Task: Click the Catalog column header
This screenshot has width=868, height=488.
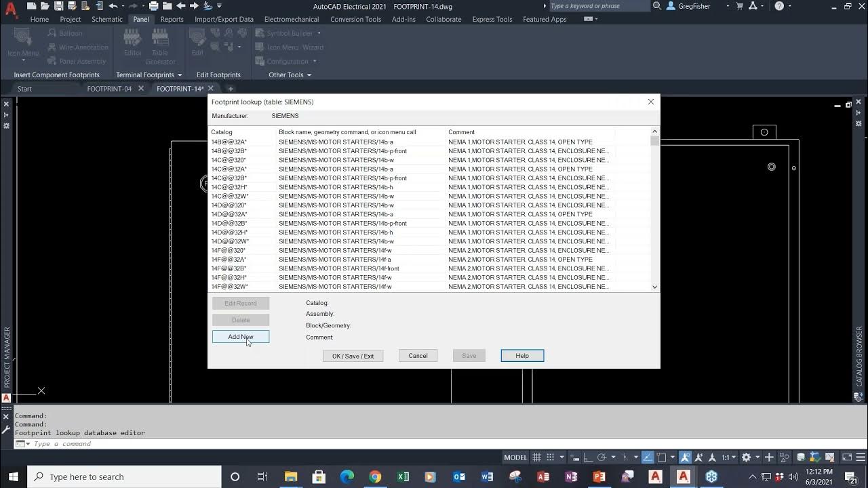Action: pos(222,132)
